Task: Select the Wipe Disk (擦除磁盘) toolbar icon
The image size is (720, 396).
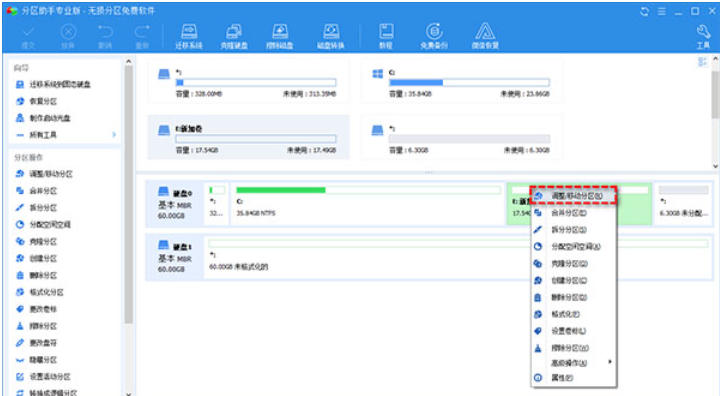Action: tap(280, 36)
